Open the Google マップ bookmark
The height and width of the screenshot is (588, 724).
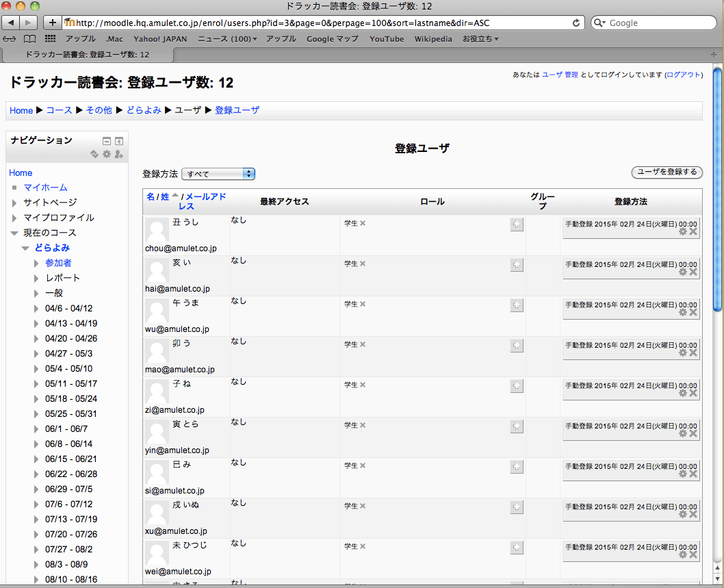333,39
